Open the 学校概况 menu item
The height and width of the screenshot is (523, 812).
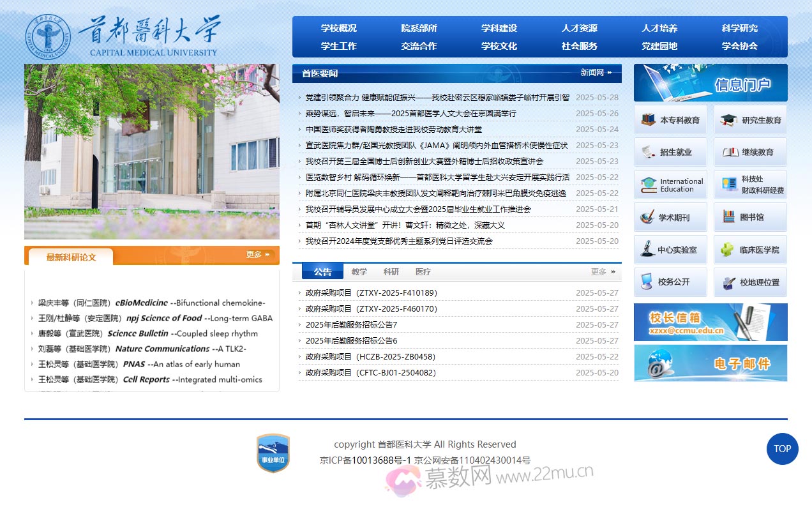[x=338, y=28]
